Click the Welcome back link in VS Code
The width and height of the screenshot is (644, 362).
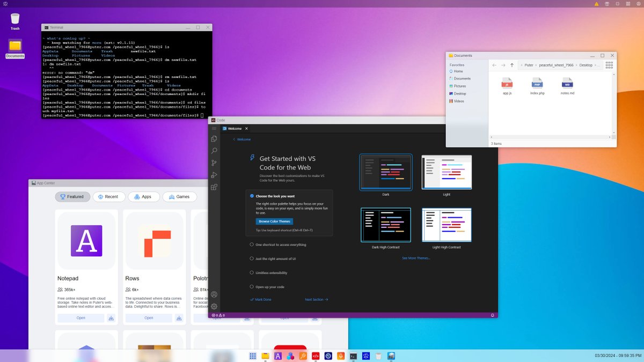pyautogui.click(x=241, y=139)
